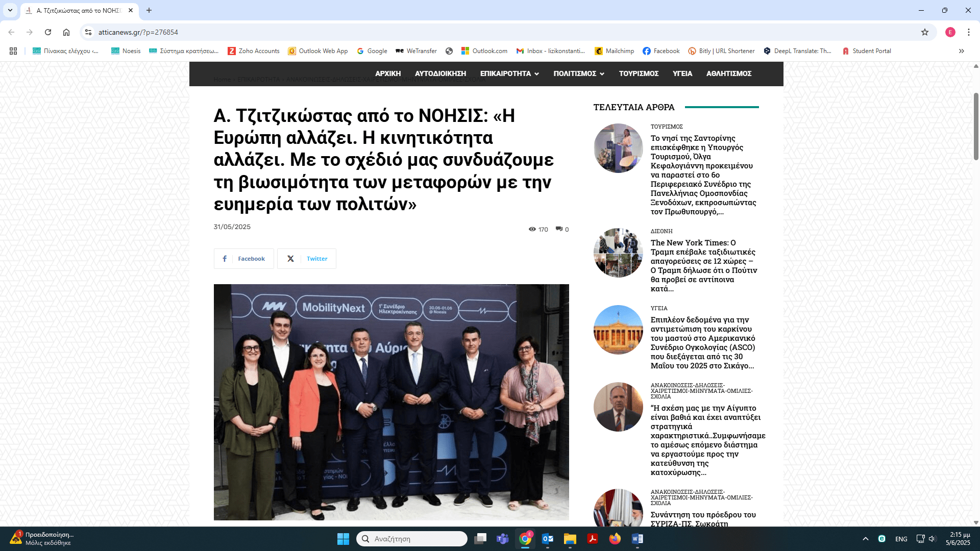
Task: Show hidden bookmarks with the double chevron
Action: coord(961,51)
